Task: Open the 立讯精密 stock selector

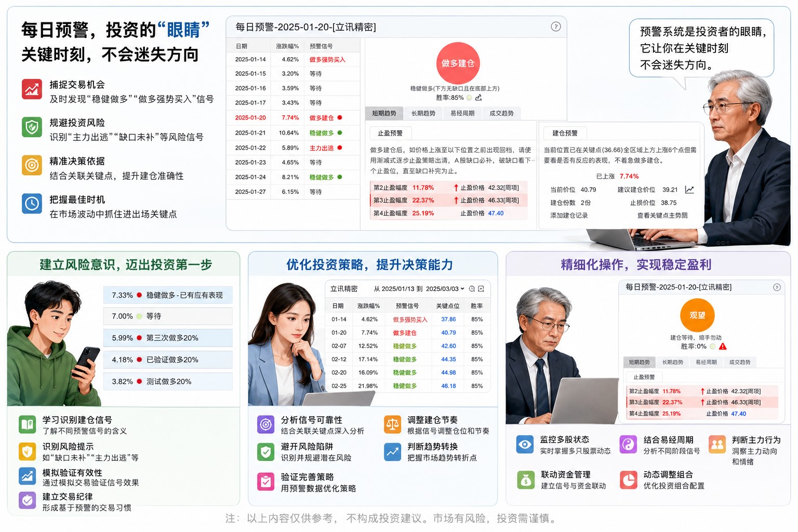Action: click(344, 289)
